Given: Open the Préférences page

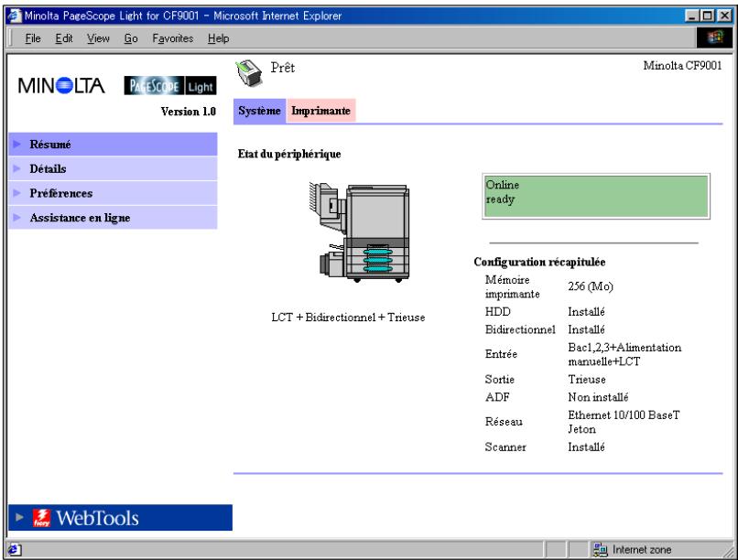Looking at the screenshot, I should coord(113,193).
